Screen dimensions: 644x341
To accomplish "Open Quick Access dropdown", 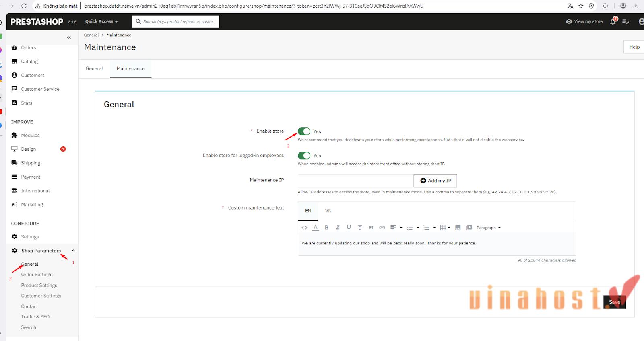I will [101, 21].
